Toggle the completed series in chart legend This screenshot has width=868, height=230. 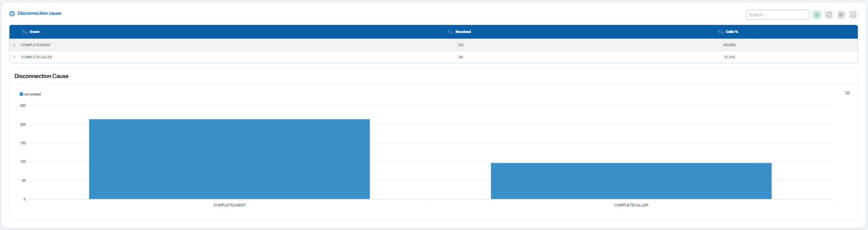32,94
